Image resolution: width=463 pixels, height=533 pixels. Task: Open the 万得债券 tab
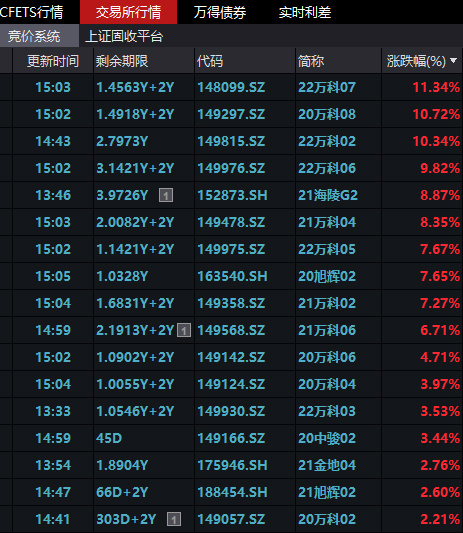click(x=220, y=12)
